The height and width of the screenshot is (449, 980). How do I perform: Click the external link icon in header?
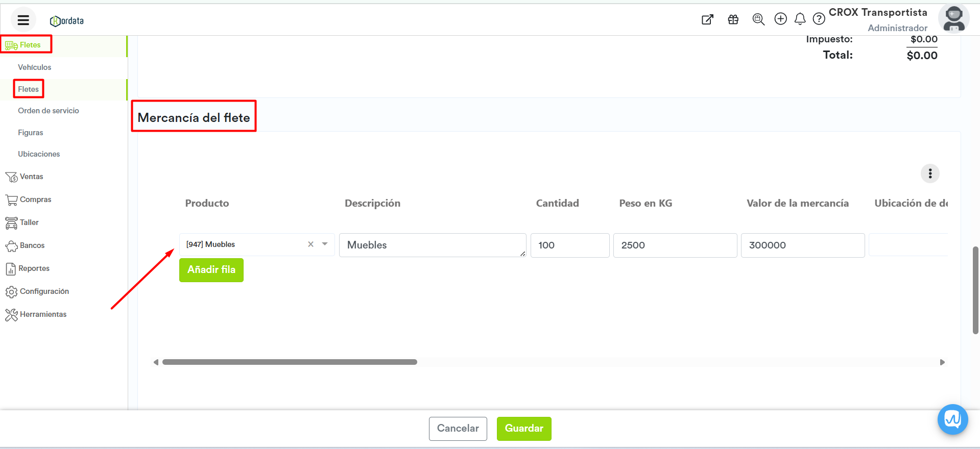[x=707, y=19]
